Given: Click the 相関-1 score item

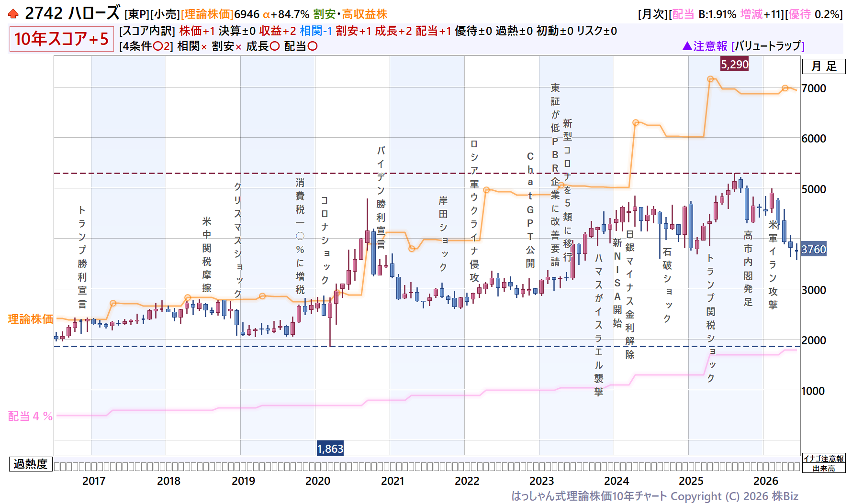Looking at the screenshot, I should pyautogui.click(x=316, y=31).
